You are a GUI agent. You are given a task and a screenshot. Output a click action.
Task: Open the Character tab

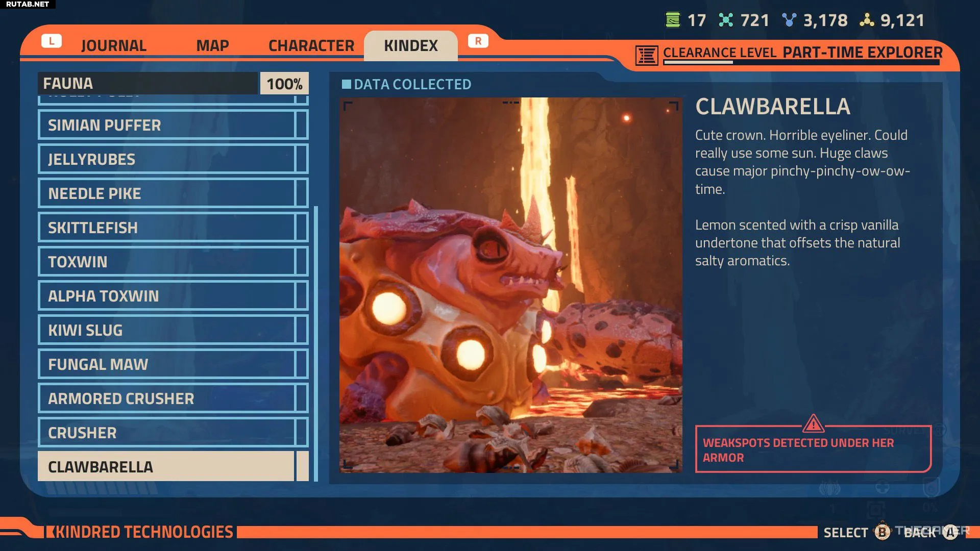click(x=311, y=45)
